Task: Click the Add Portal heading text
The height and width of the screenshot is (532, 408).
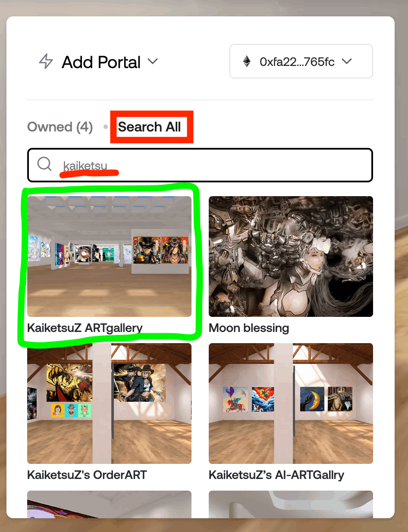Action: pos(101,62)
